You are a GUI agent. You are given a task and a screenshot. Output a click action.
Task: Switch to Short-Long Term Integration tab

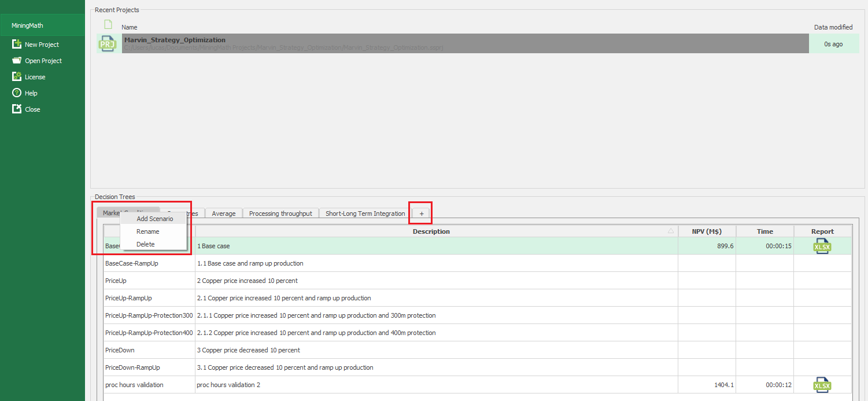pyautogui.click(x=365, y=214)
